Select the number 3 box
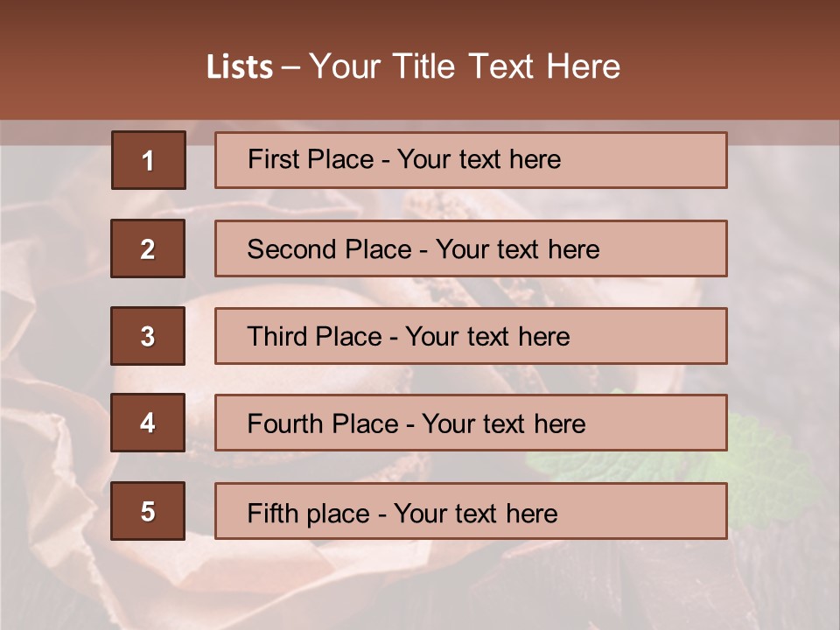The width and height of the screenshot is (840, 630). pyautogui.click(x=148, y=336)
